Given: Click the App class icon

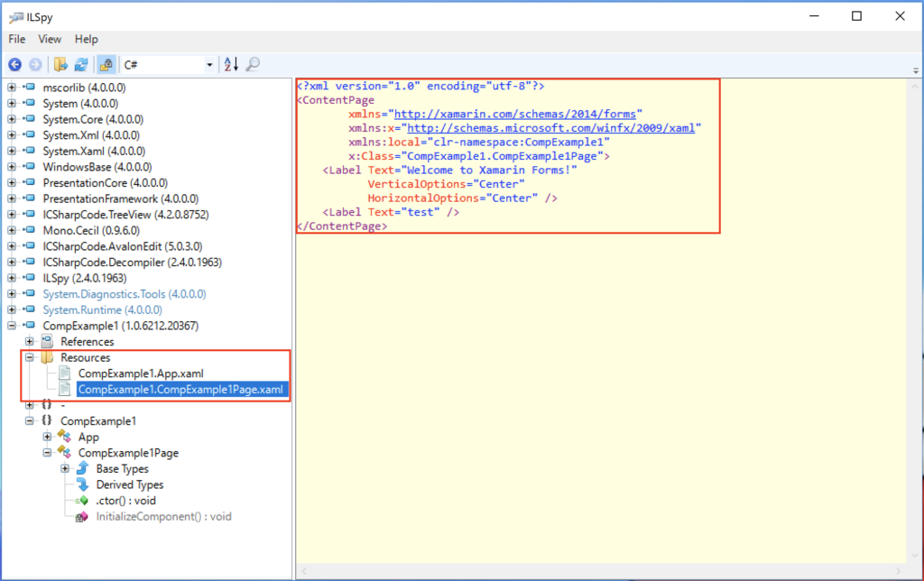Looking at the screenshot, I should (x=64, y=437).
